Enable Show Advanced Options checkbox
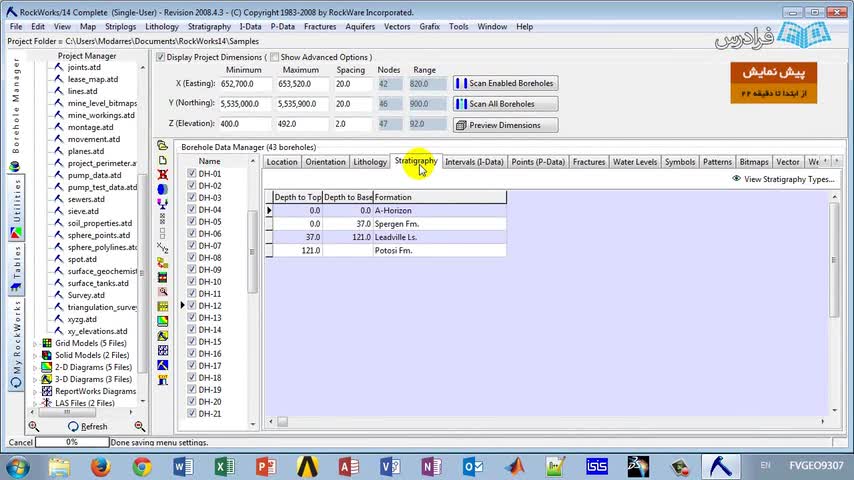 (x=274, y=57)
